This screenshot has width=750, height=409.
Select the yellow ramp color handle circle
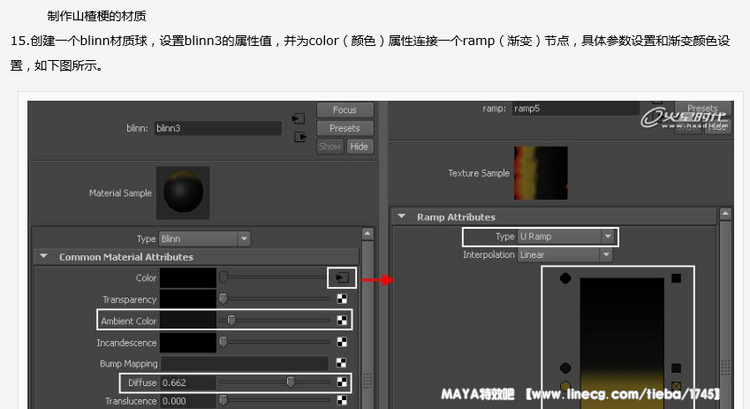click(566, 386)
